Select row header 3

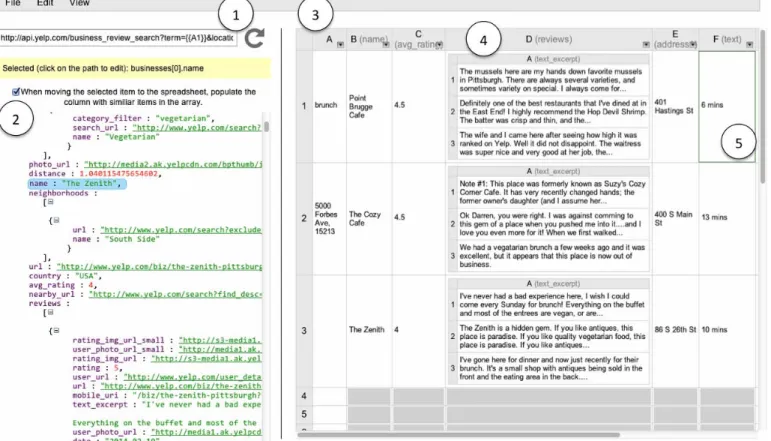(x=304, y=331)
